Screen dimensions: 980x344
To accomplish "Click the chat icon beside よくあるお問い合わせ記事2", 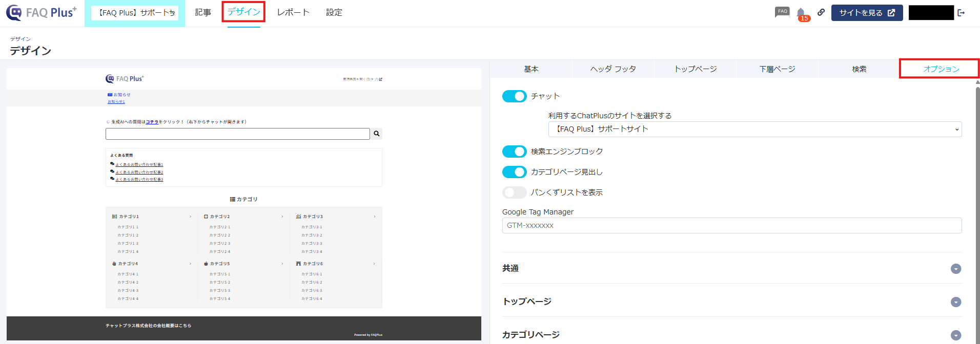I will pos(112,171).
